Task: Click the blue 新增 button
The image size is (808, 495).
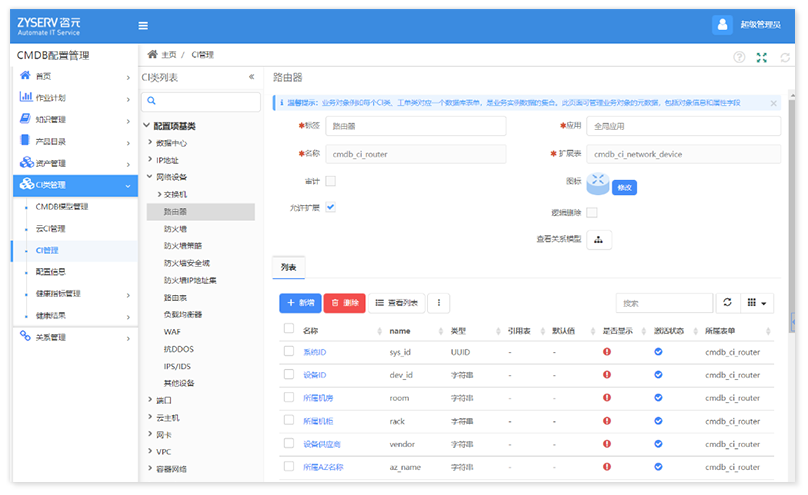Action: click(x=300, y=302)
